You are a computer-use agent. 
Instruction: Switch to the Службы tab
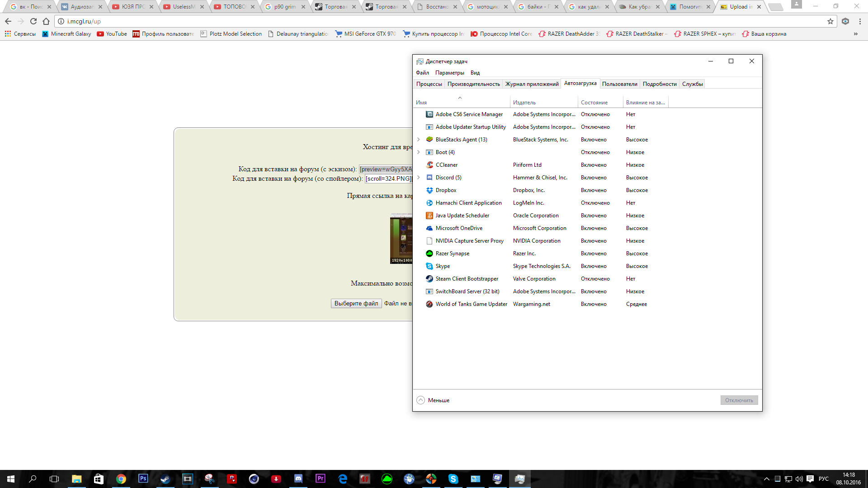pyautogui.click(x=692, y=84)
